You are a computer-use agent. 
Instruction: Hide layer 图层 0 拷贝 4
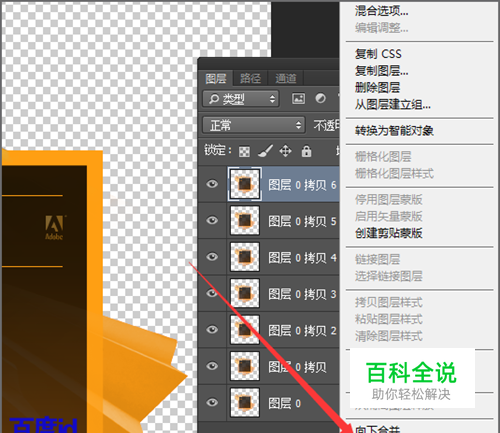pos(212,257)
